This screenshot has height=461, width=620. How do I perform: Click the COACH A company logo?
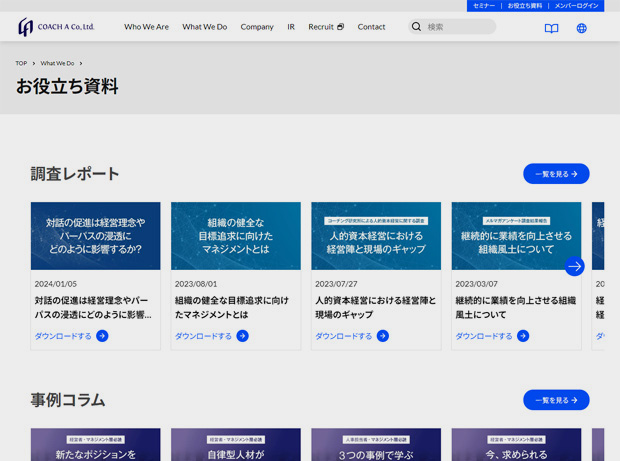56,27
